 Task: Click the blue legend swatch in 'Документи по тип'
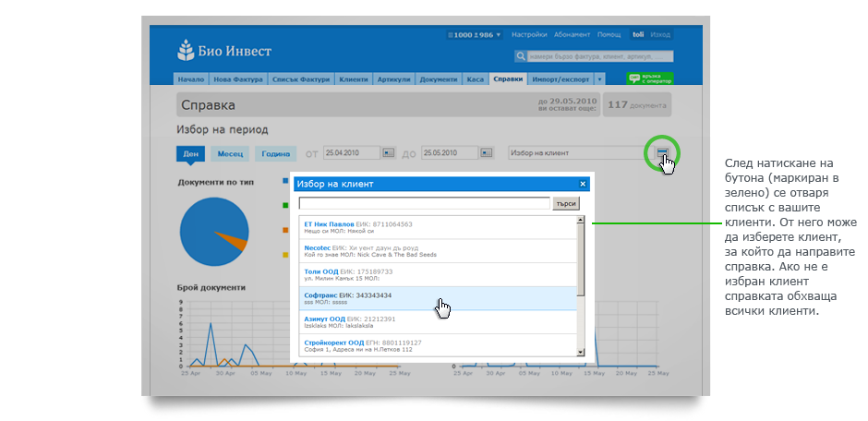(x=286, y=182)
